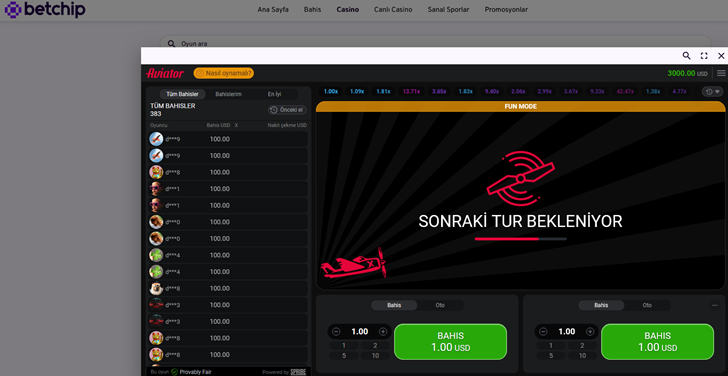The image size is (728, 376).
Task: Click the Aviator game logo
Action: (165, 73)
